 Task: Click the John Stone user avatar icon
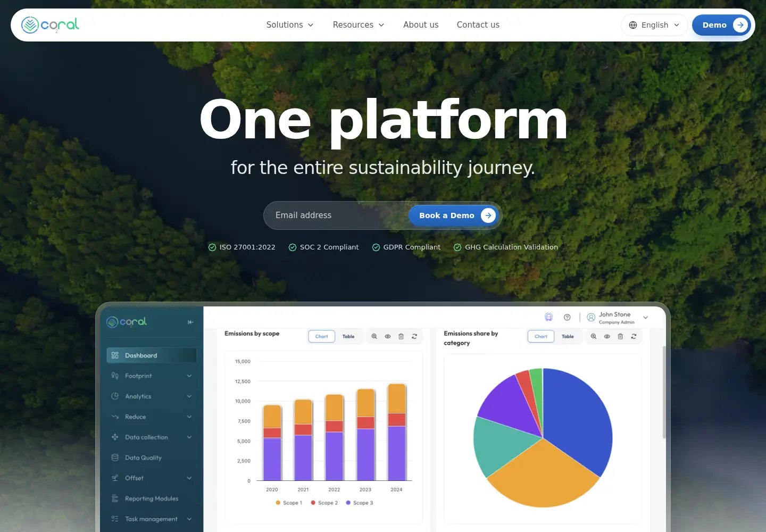tap(591, 317)
